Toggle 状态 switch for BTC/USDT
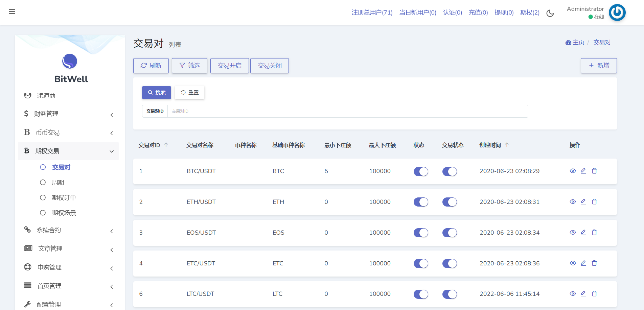Viewport: 644px width, 310px height. 421,172
